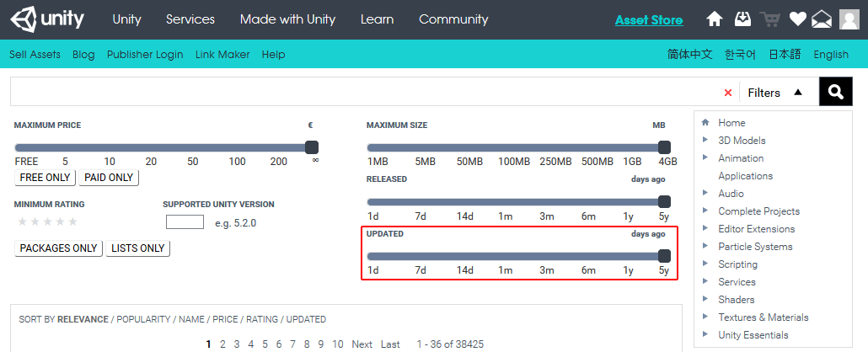Jump to Last results page
This screenshot has height=352, width=868.
[x=390, y=344]
